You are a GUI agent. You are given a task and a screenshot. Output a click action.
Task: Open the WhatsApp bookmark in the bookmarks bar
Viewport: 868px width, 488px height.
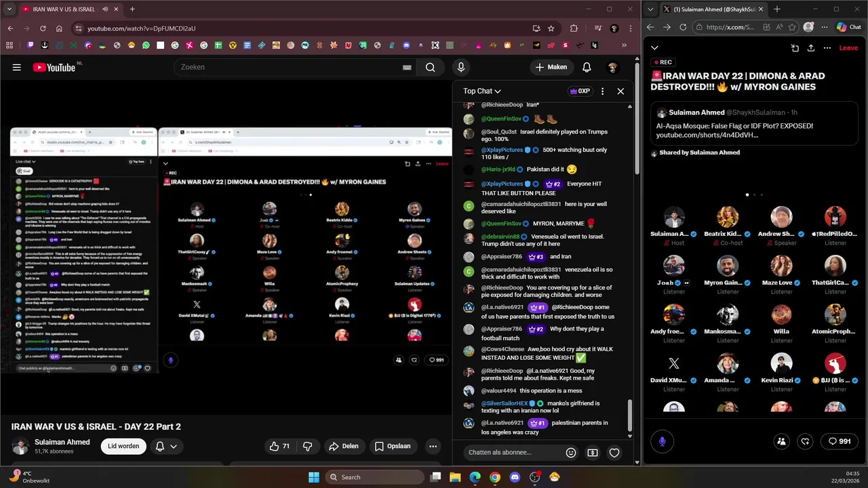pos(146,45)
